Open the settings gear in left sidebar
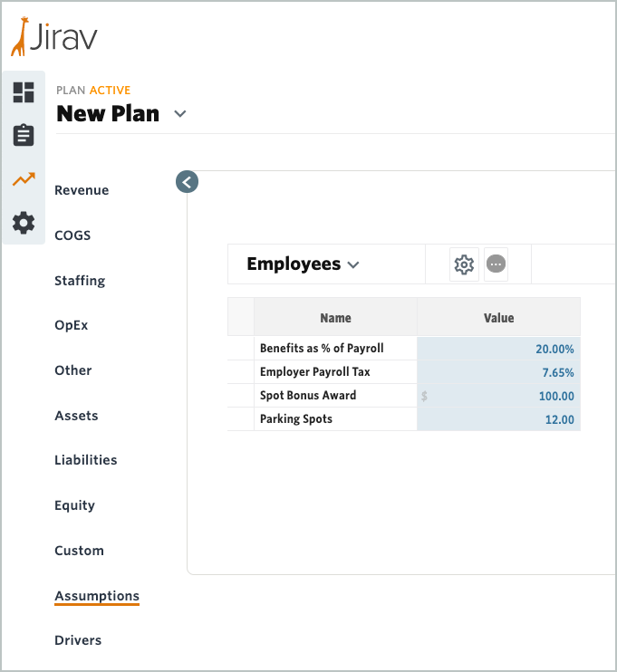The height and width of the screenshot is (672, 617). [x=24, y=223]
